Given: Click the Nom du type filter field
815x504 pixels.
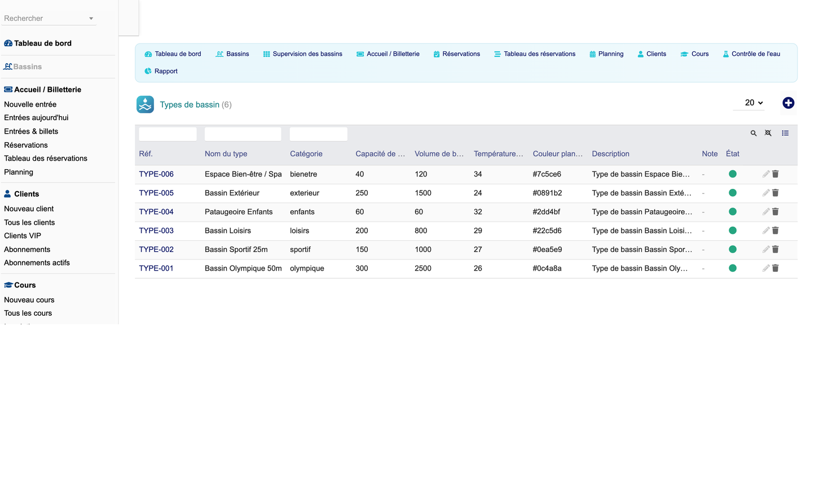Looking at the screenshot, I should click(x=243, y=134).
